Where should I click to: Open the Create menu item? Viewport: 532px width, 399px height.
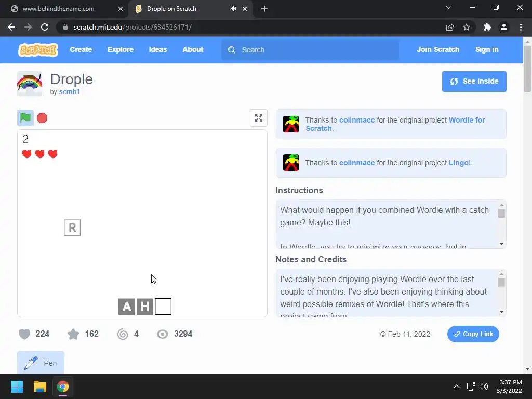click(x=81, y=49)
